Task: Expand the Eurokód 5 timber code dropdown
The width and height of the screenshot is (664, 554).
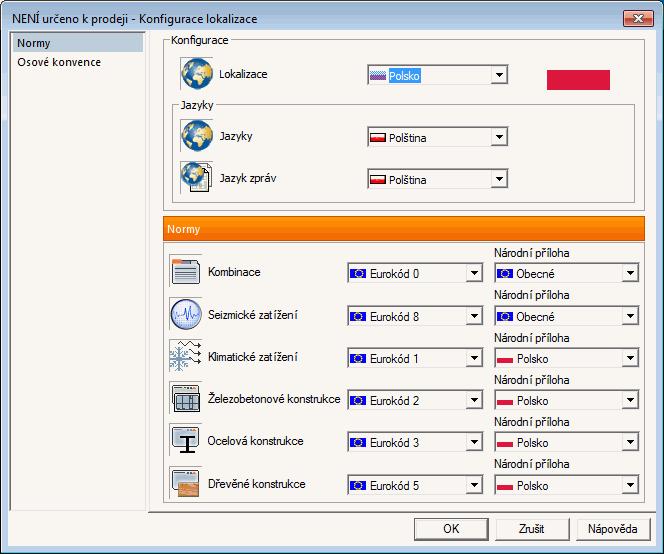Action: pos(474,485)
